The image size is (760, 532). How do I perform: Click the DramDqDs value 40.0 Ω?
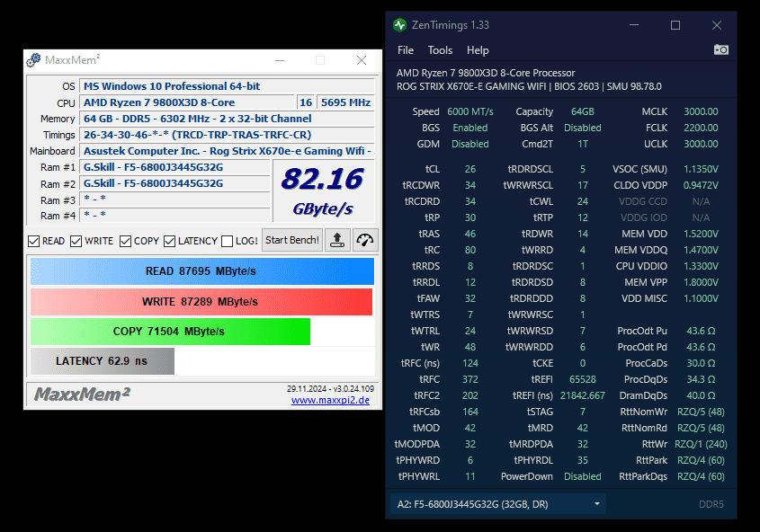pyautogui.click(x=701, y=395)
